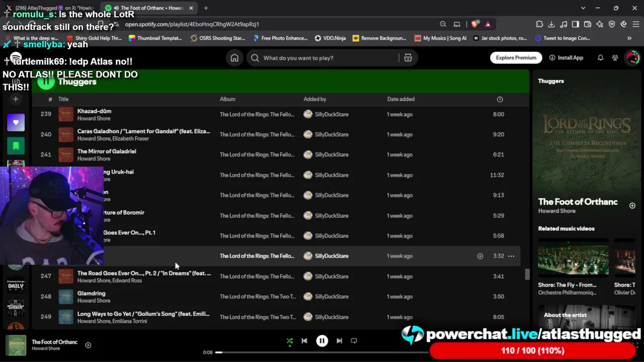Sort by the Title column header
644x362 pixels.
click(x=63, y=99)
